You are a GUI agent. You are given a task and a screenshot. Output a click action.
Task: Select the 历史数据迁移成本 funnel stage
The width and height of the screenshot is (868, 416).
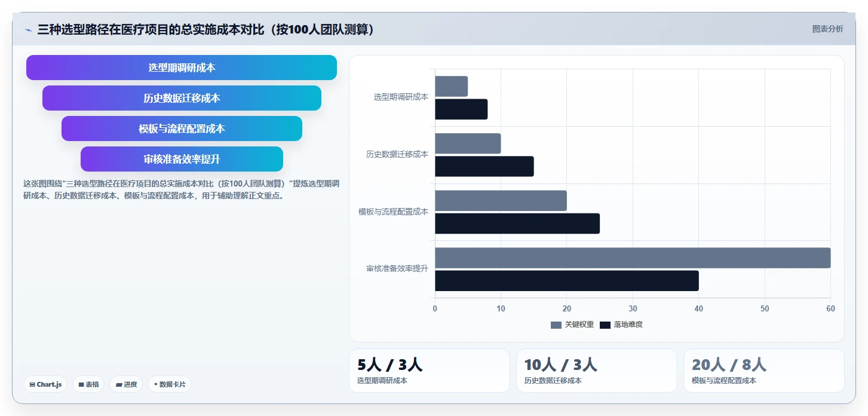coord(182,98)
